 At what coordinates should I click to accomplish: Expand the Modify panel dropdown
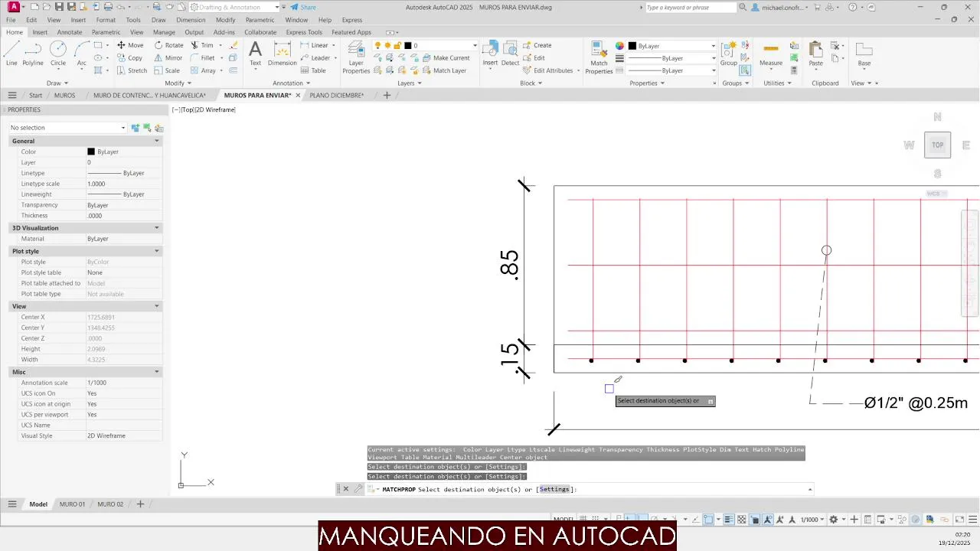tap(178, 83)
